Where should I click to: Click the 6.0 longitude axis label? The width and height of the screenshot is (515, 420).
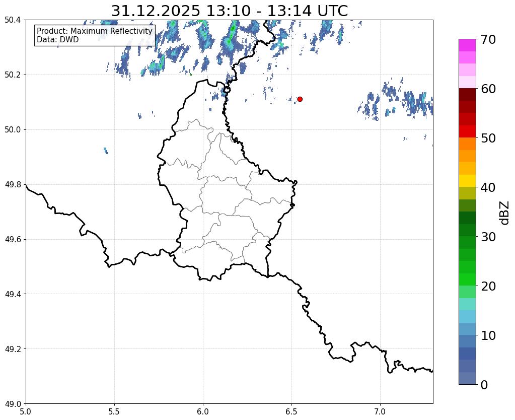[x=203, y=412]
